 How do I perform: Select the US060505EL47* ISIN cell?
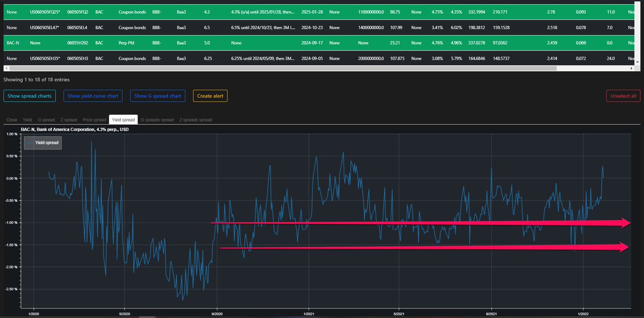coord(44,27)
